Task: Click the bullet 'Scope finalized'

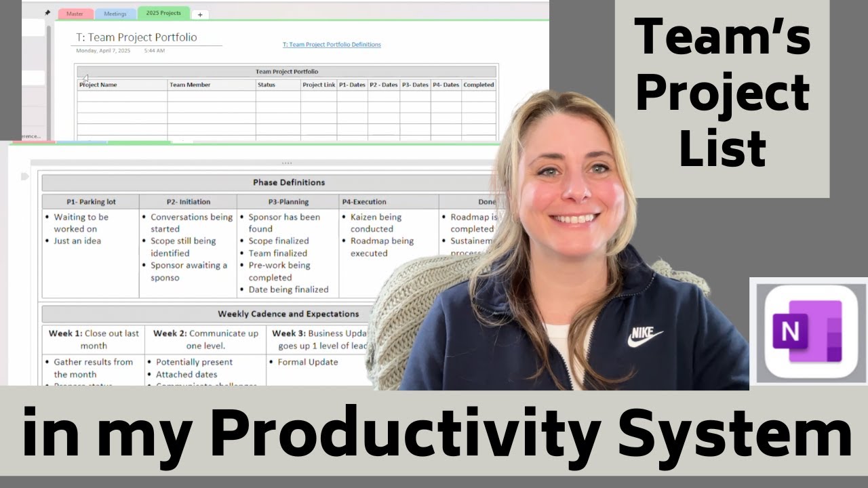Action: 278,241
